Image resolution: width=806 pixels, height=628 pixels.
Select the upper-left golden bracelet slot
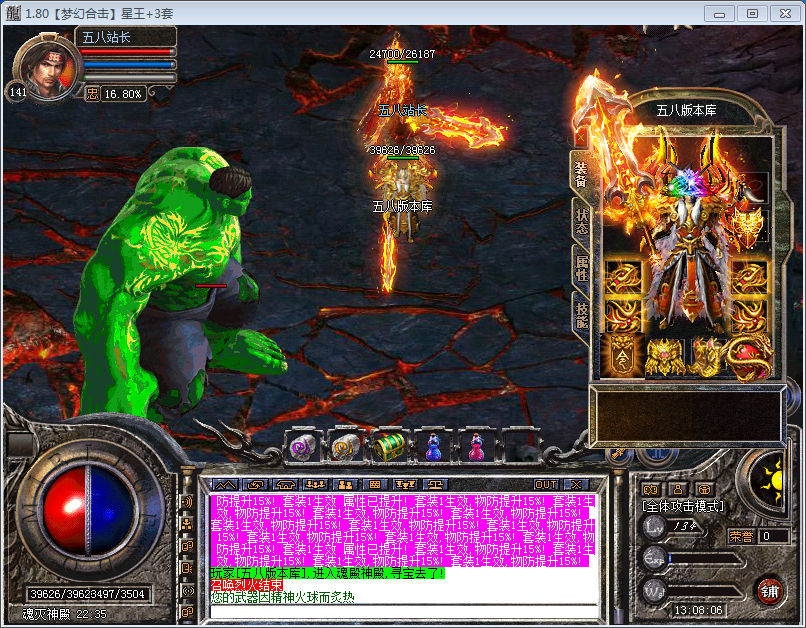(624, 278)
